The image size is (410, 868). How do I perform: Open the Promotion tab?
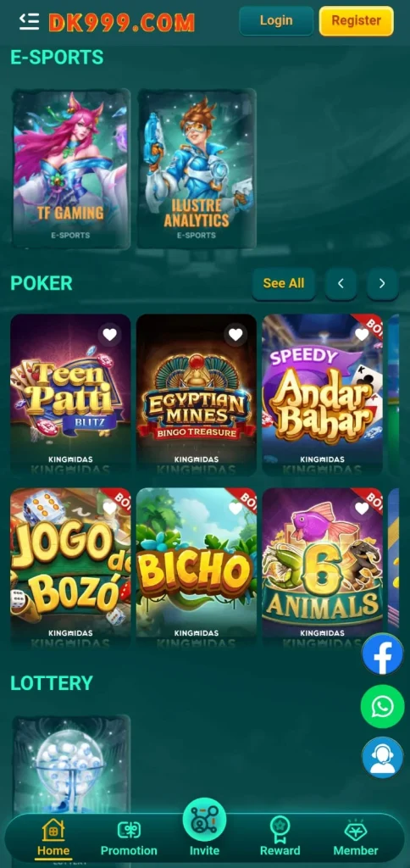pyautogui.click(x=129, y=837)
